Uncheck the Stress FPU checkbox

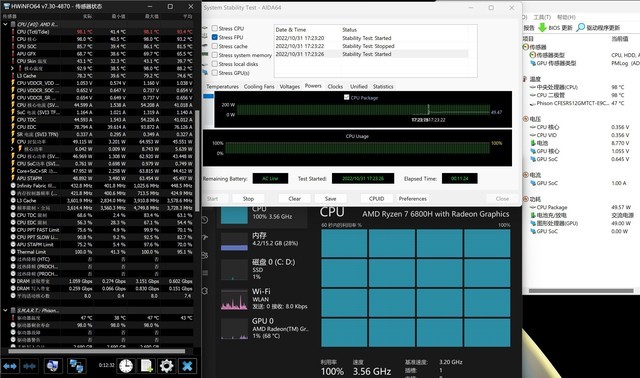[215, 37]
